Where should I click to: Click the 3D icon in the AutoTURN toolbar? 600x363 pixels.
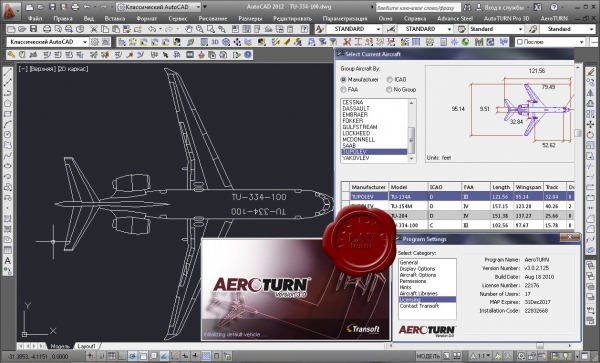(x=215, y=42)
